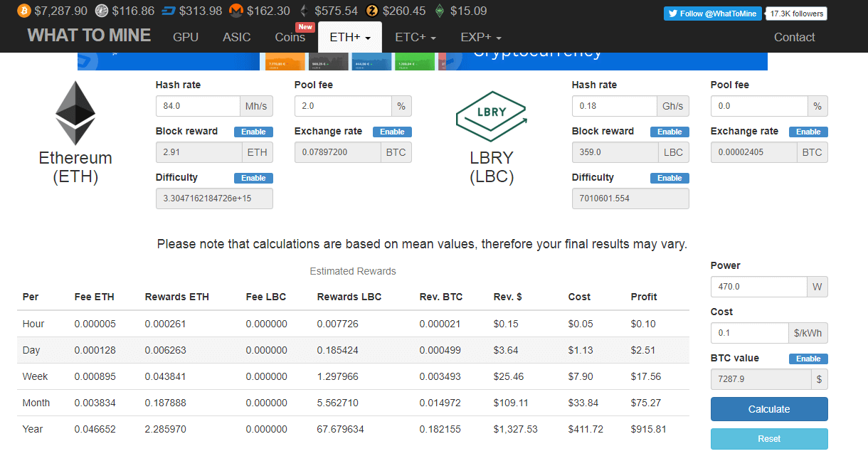
Task: Click the LBC block reward field
Action: click(615, 152)
